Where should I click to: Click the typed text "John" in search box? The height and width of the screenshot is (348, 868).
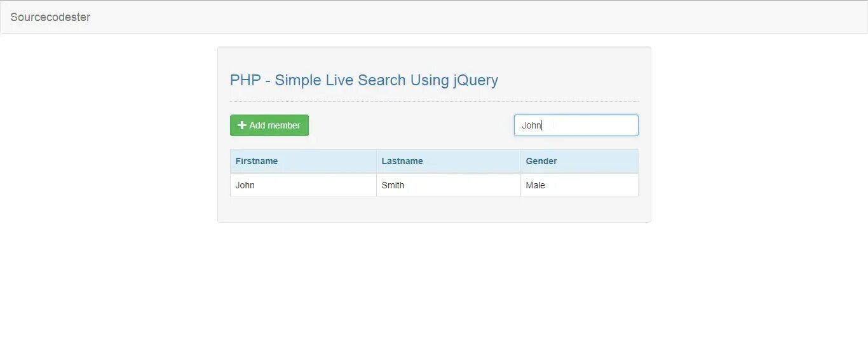click(x=531, y=125)
